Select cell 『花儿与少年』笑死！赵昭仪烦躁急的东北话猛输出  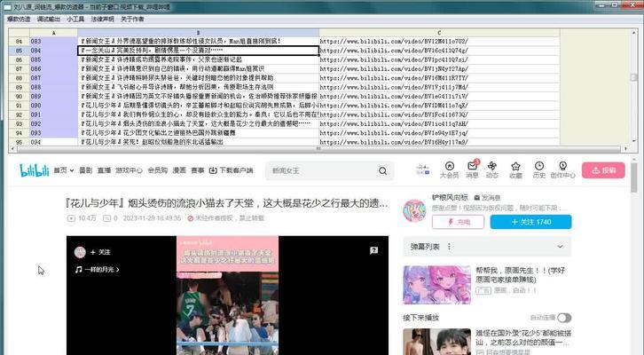[199, 142]
